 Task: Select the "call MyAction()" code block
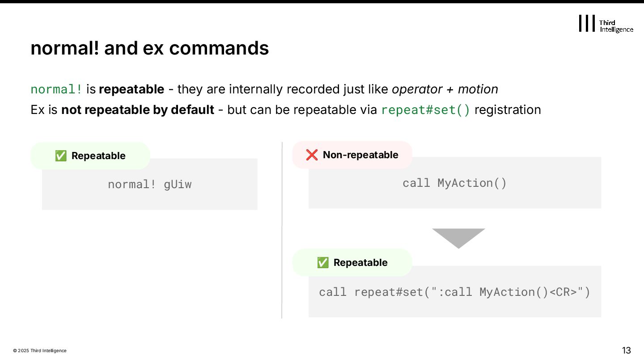[454, 183]
